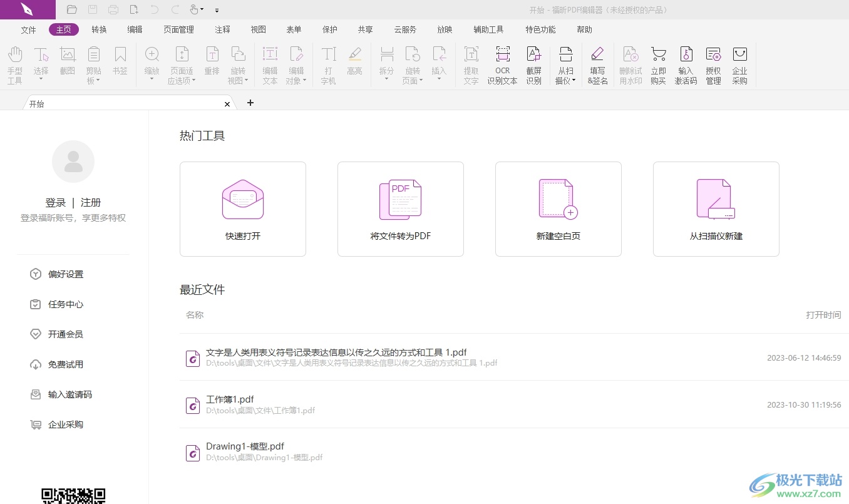This screenshot has height=504, width=849.
Task: Choose the Typewriter (打字机) tool
Action: 329,65
